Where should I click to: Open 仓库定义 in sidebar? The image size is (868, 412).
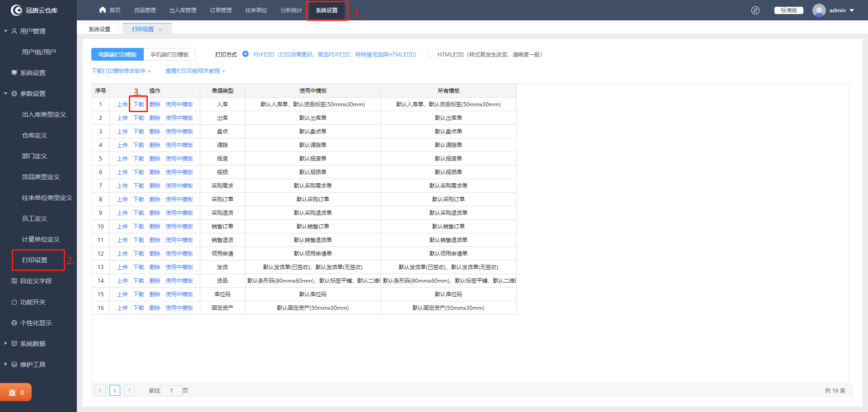[x=34, y=135]
